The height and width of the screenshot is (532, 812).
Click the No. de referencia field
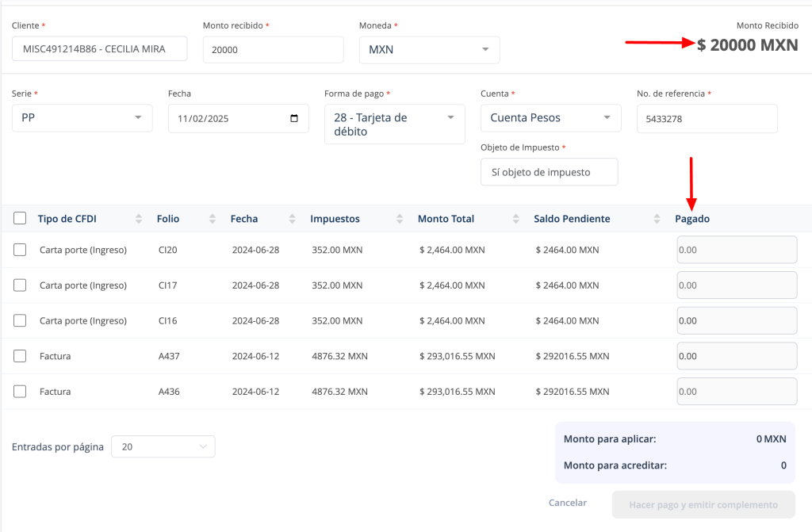coord(707,119)
